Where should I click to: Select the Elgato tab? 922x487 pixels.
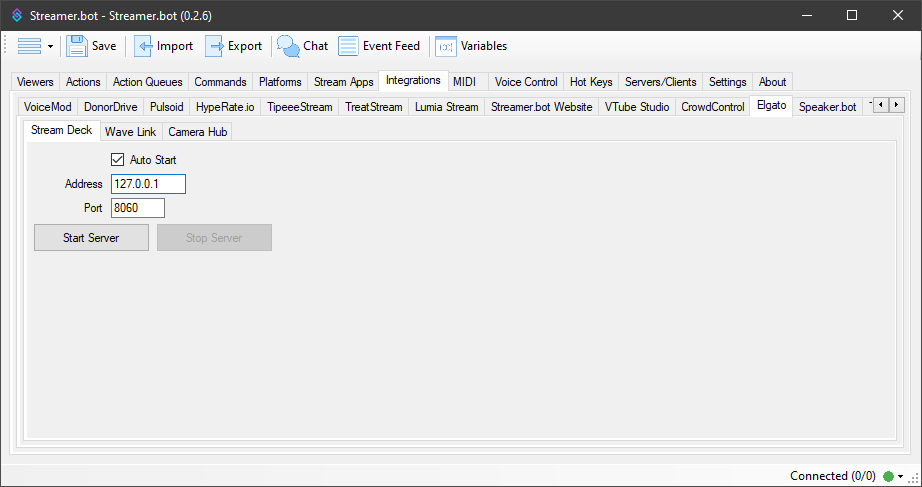pyautogui.click(x=771, y=106)
